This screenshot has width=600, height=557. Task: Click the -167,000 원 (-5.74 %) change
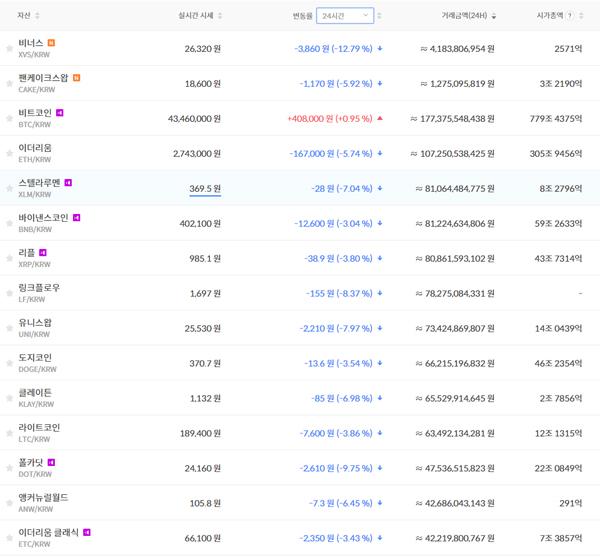click(331, 153)
